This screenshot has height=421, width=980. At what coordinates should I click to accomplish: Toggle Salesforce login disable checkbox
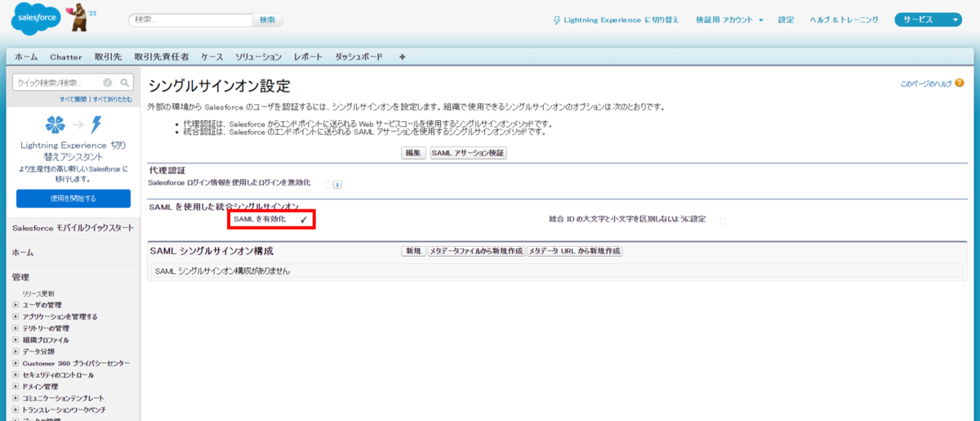pos(327,185)
